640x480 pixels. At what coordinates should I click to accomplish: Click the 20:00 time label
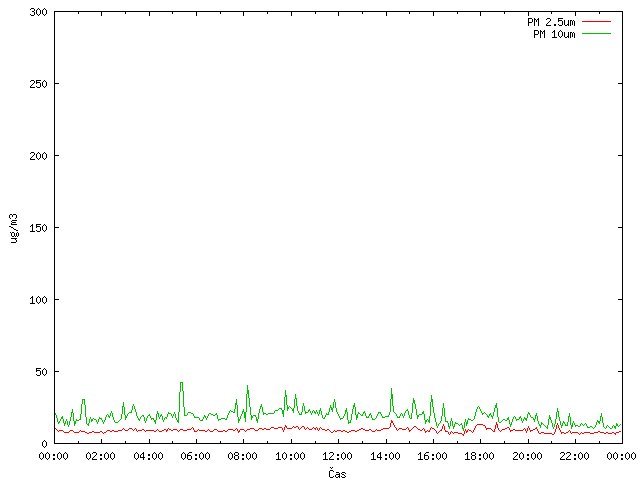pyautogui.click(x=527, y=456)
